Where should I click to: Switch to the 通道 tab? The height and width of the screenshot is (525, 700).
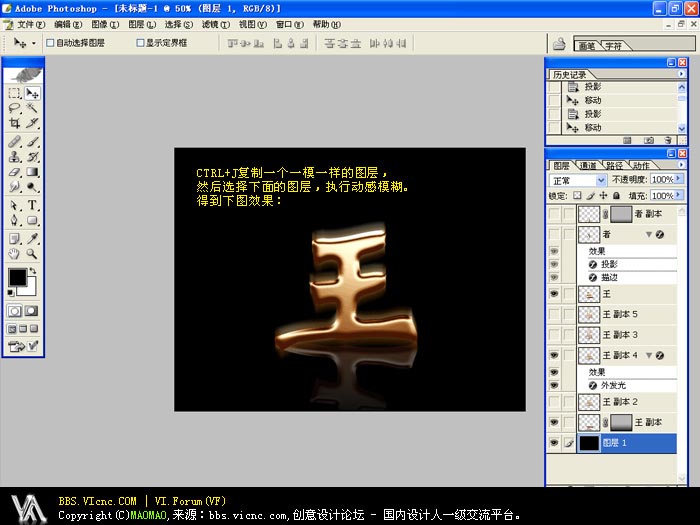[588, 165]
